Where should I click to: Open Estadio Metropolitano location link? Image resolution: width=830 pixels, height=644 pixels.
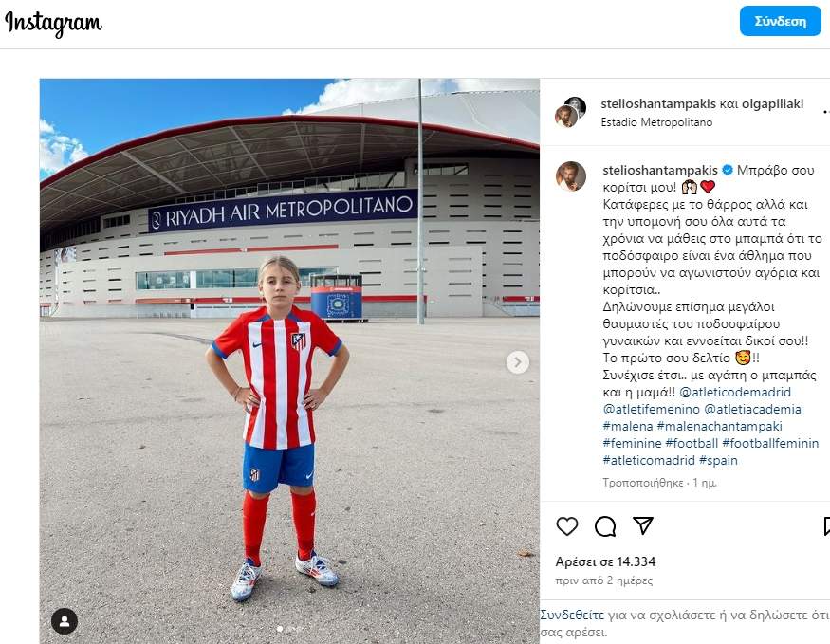coord(656,122)
